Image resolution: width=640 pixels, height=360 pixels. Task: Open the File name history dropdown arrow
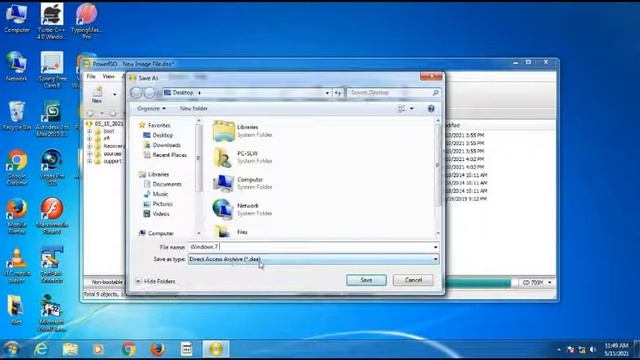coord(436,247)
